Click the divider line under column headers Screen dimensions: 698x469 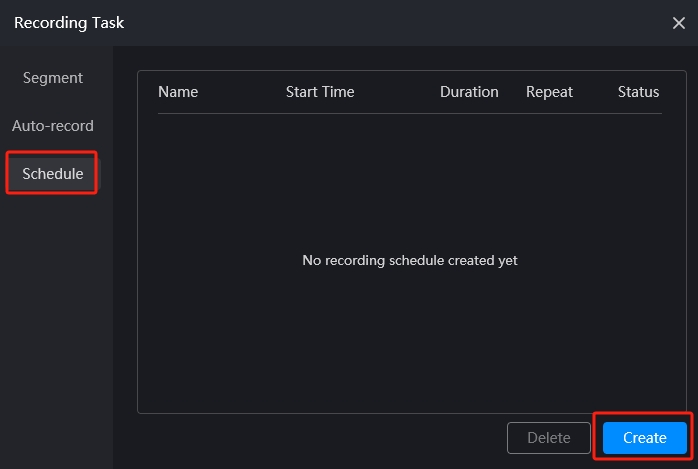(410, 113)
